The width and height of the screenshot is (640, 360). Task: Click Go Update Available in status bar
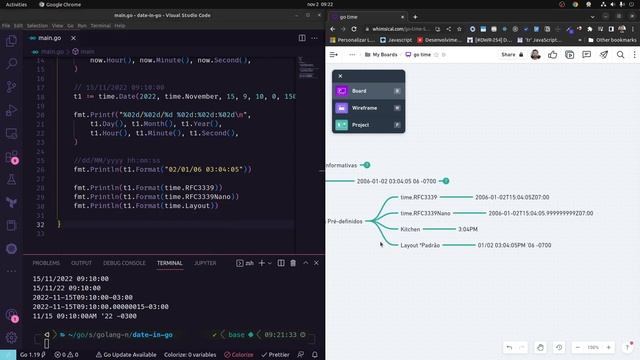126,355
